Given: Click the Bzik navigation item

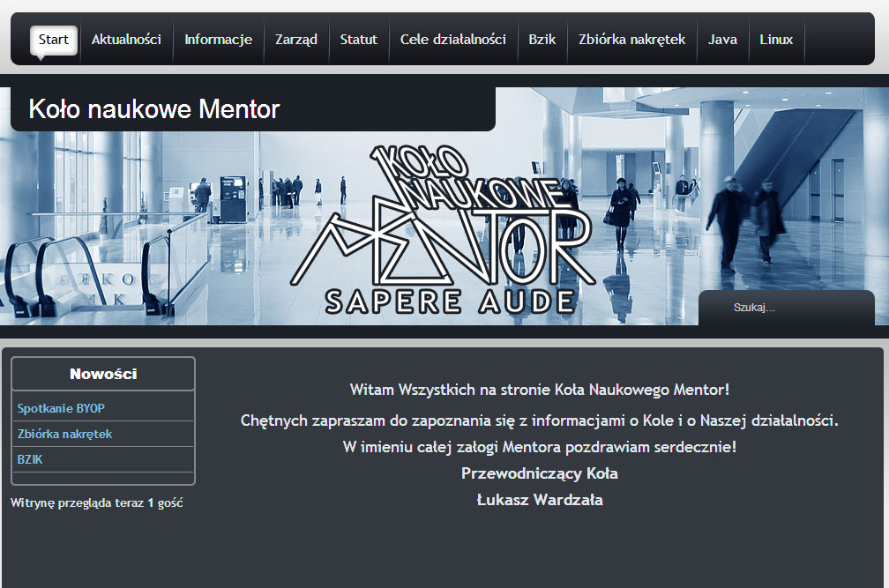Looking at the screenshot, I should [x=542, y=40].
